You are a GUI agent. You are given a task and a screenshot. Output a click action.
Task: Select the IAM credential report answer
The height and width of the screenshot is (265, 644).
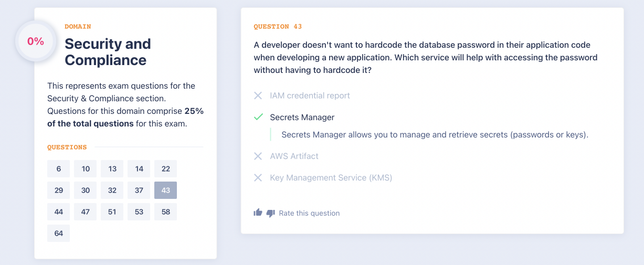coord(310,96)
